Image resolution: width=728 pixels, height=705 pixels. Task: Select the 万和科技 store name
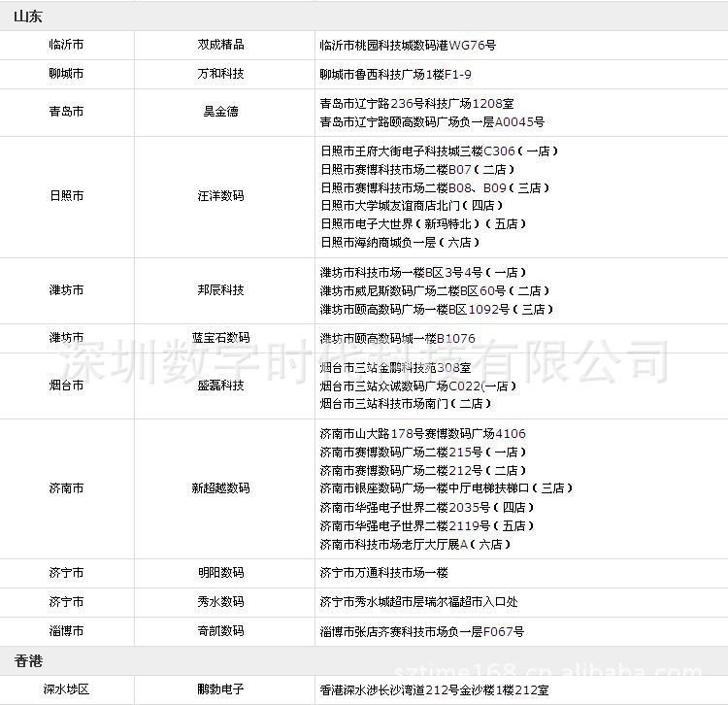point(220,74)
